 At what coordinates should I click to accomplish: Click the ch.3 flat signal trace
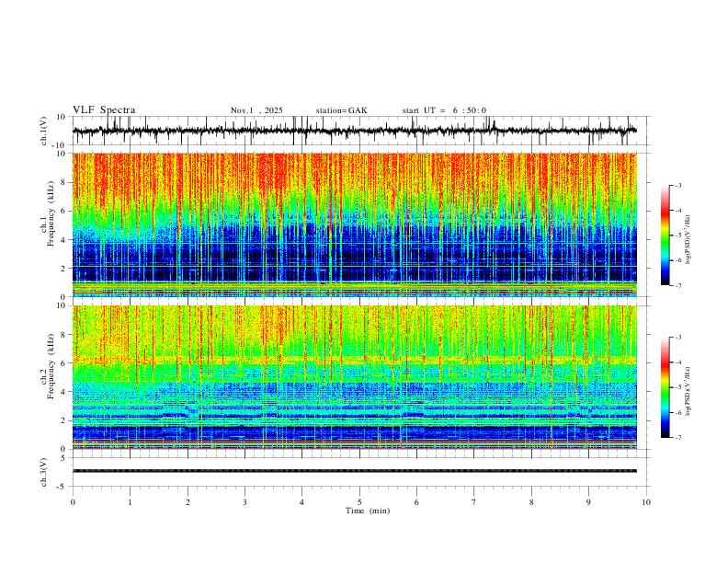(x=355, y=471)
